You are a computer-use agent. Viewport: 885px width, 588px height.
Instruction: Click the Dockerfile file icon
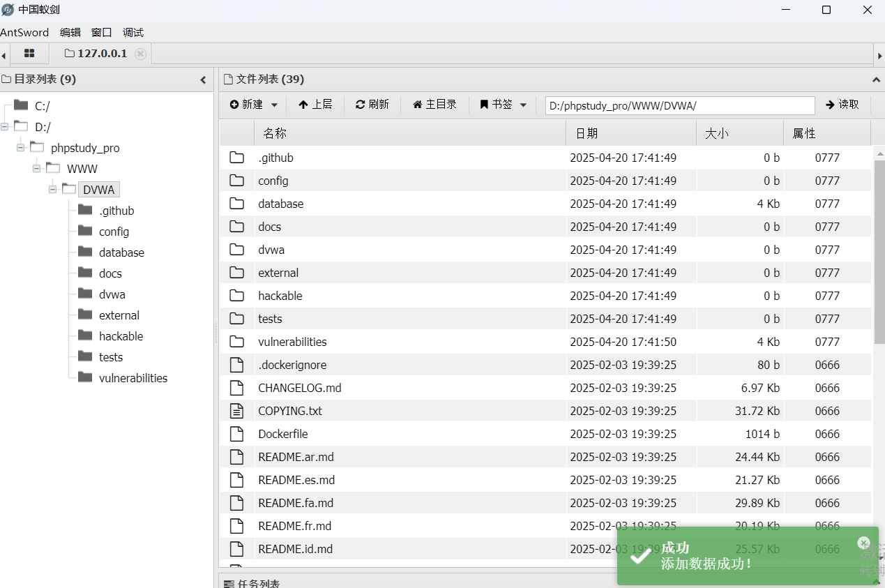(237, 434)
